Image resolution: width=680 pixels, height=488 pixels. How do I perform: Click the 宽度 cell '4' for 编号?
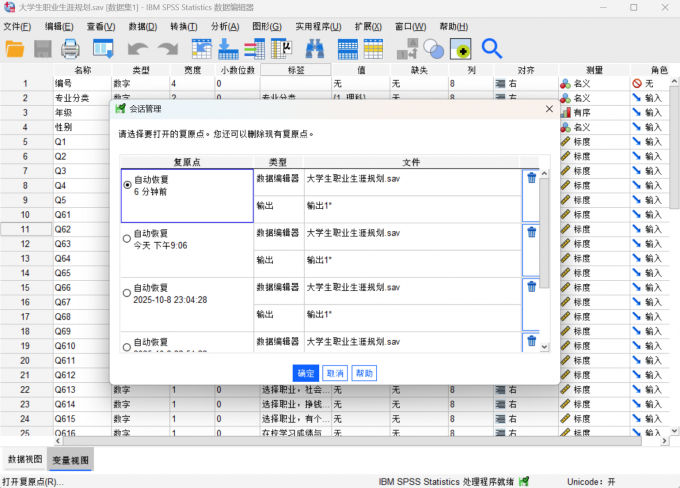[x=192, y=83]
